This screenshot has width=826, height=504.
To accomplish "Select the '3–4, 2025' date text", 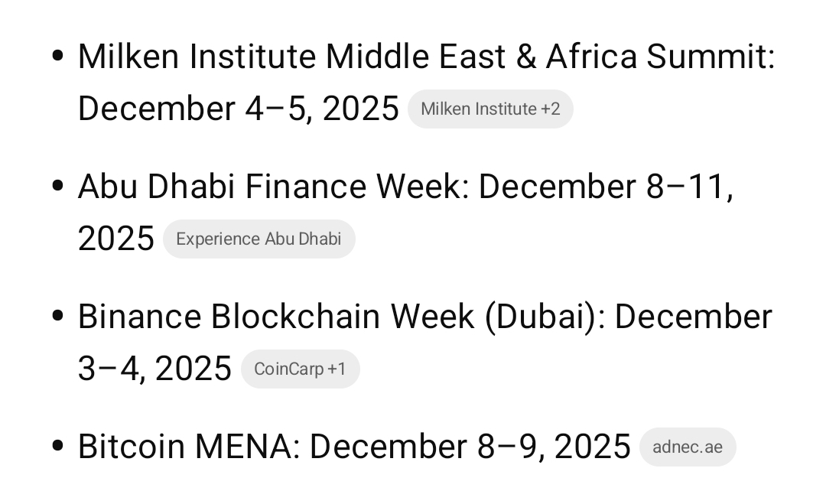I will click(154, 369).
